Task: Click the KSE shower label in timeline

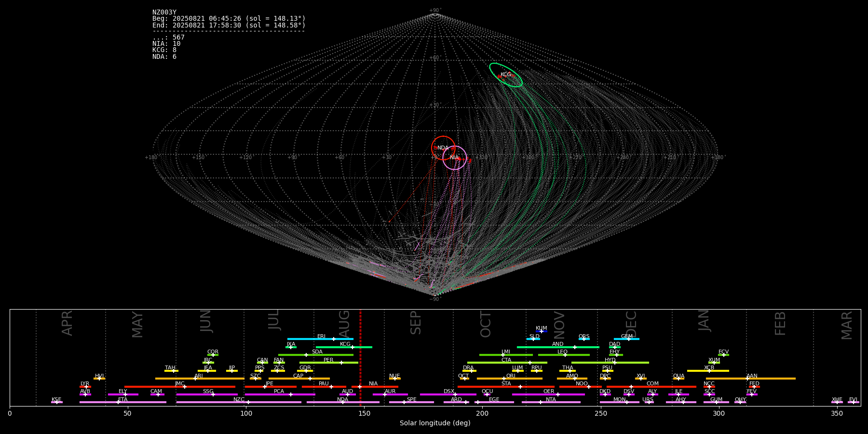Action: click(56, 400)
